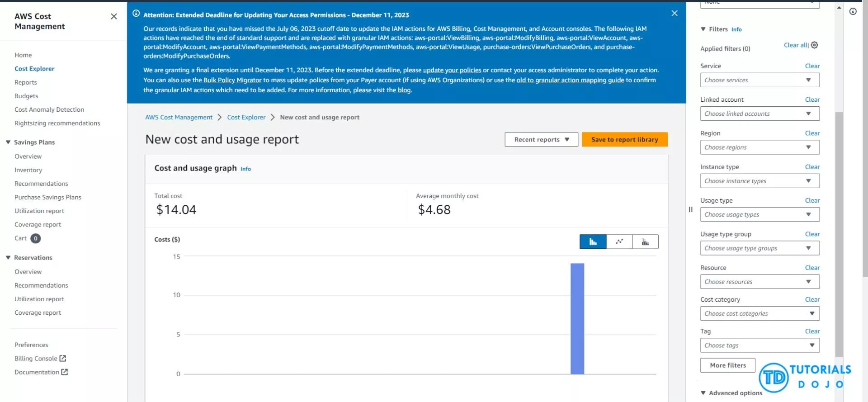Select the stacked bar chart icon
Screen dimensions: 868x402
646,242
